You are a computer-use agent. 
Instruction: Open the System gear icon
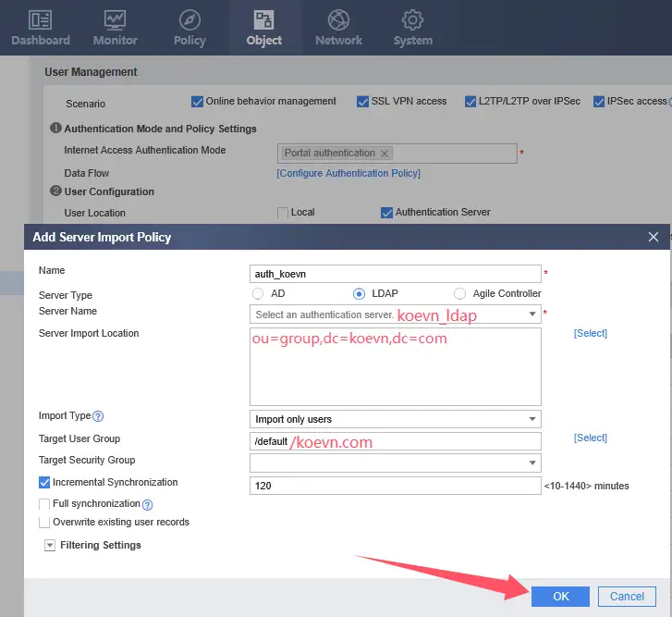tap(412, 19)
